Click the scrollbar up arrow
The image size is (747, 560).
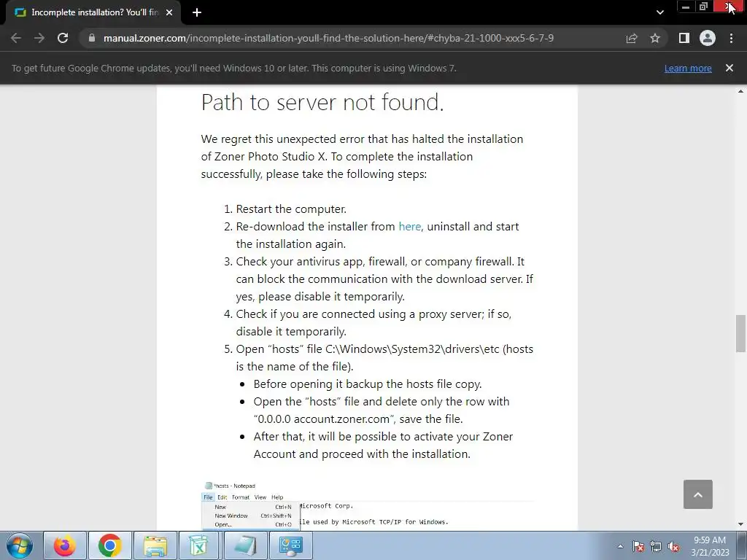click(740, 91)
